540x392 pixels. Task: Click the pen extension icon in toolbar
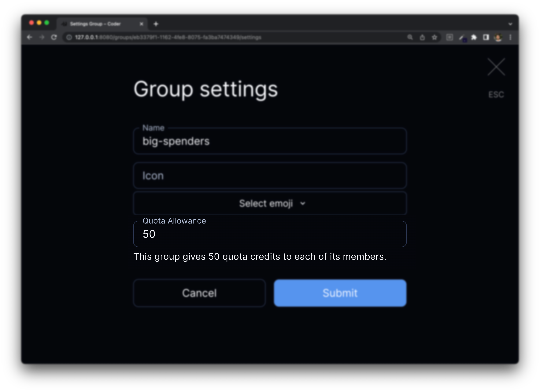(462, 37)
